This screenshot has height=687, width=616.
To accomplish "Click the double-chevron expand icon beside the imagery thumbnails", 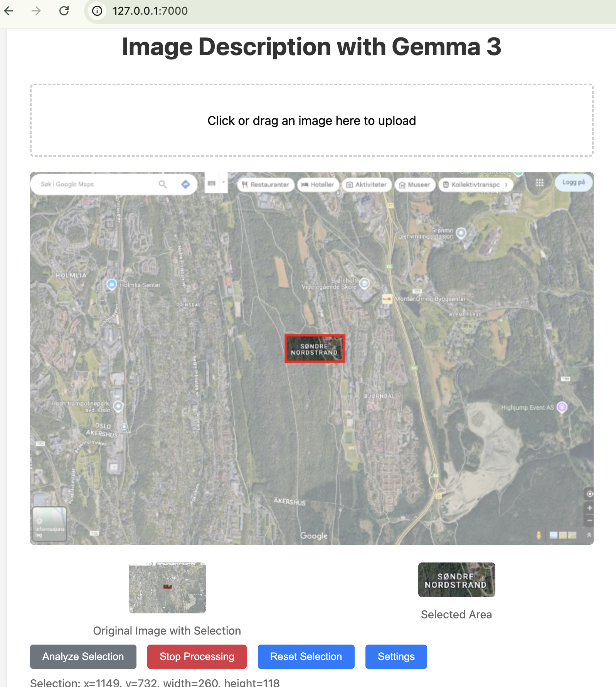I will pyautogui.click(x=589, y=535).
